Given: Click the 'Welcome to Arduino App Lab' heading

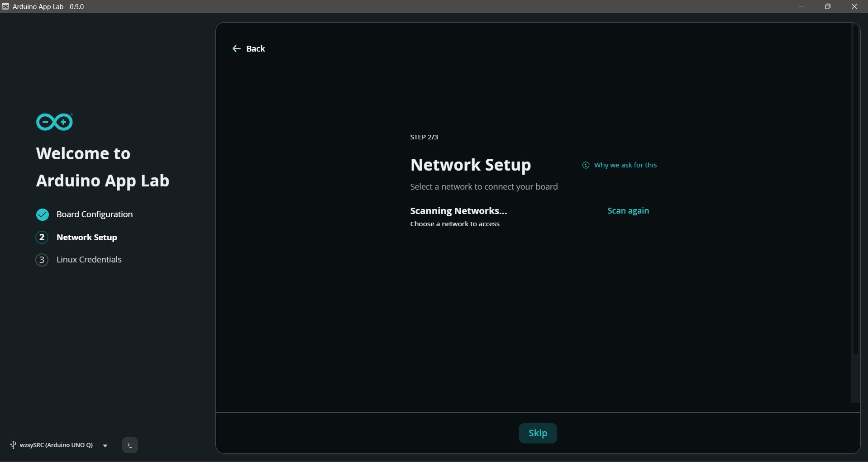Looking at the screenshot, I should [103, 167].
